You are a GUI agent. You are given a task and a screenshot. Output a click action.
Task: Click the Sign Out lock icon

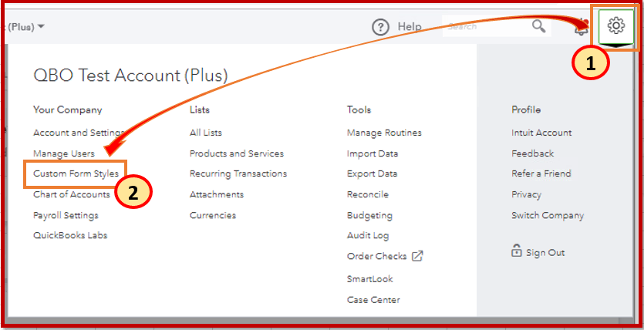point(516,251)
